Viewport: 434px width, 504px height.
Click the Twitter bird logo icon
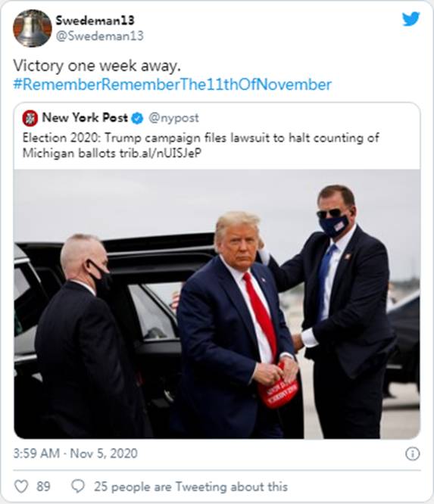point(411,19)
